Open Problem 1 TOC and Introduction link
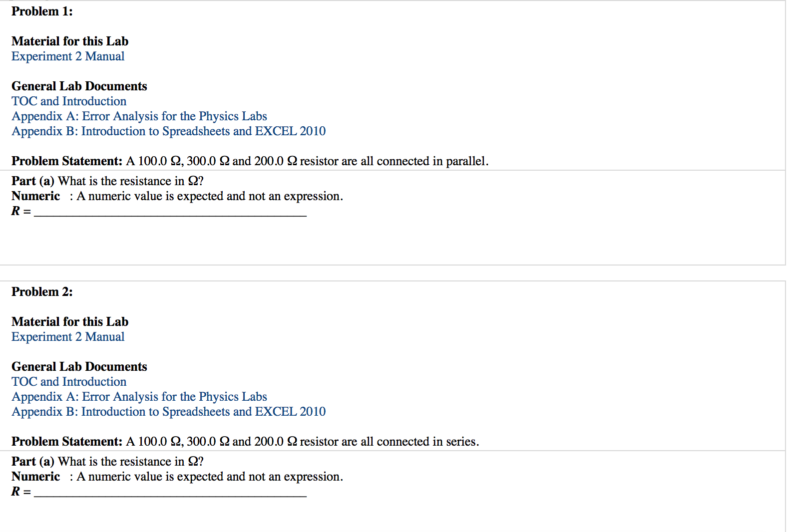 [69, 101]
